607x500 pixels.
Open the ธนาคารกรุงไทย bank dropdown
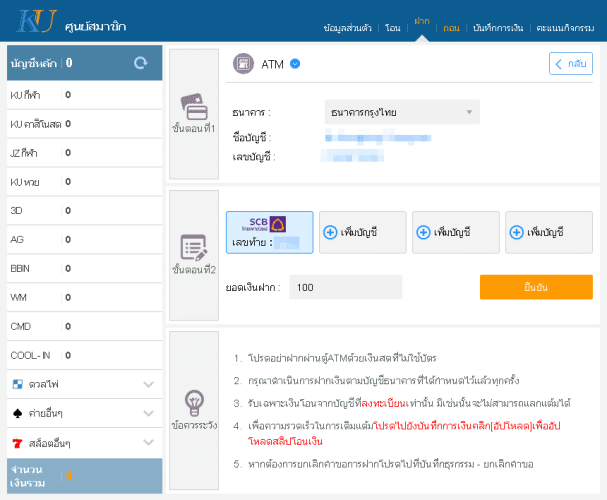coord(402,112)
